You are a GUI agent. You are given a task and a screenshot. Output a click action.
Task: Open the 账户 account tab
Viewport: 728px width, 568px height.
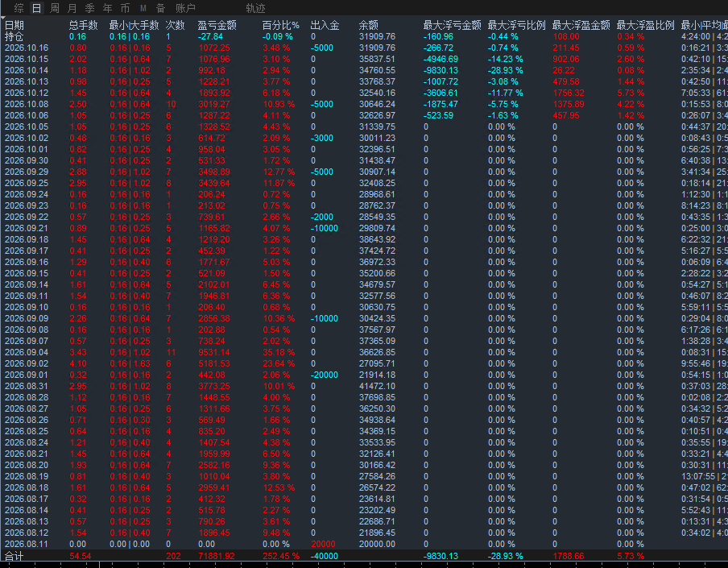pos(186,8)
